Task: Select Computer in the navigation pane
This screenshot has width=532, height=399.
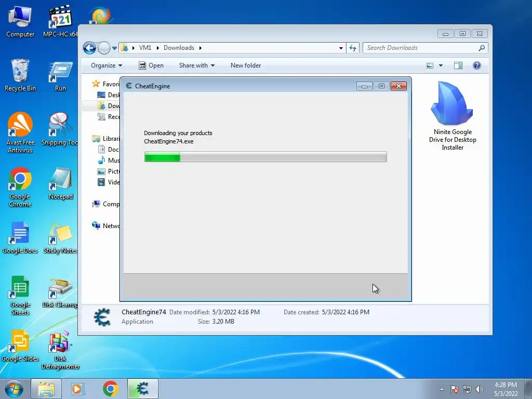Action: [x=106, y=204]
